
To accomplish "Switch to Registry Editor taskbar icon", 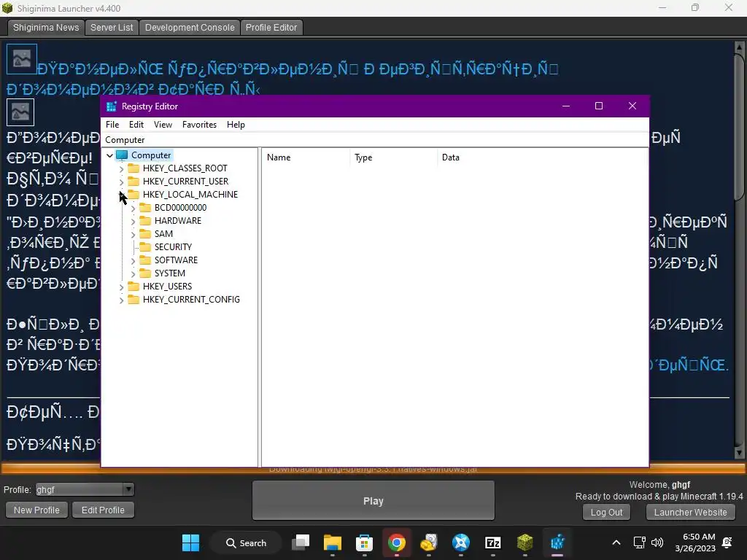I will coord(557,542).
